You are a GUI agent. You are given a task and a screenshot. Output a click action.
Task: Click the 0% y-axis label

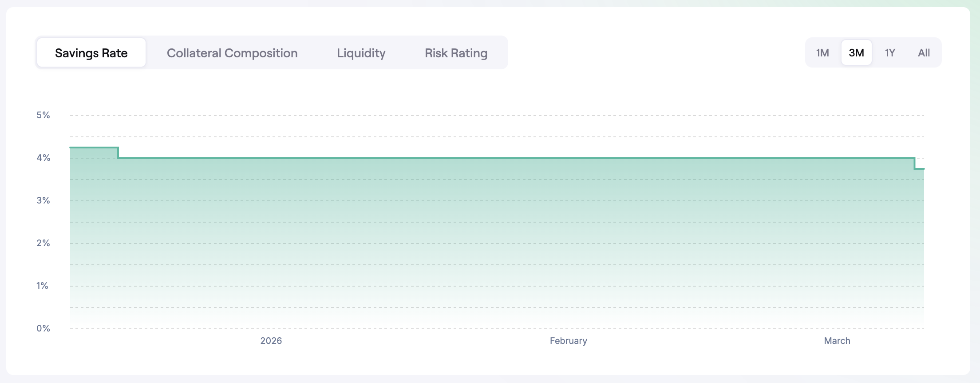[43, 328]
